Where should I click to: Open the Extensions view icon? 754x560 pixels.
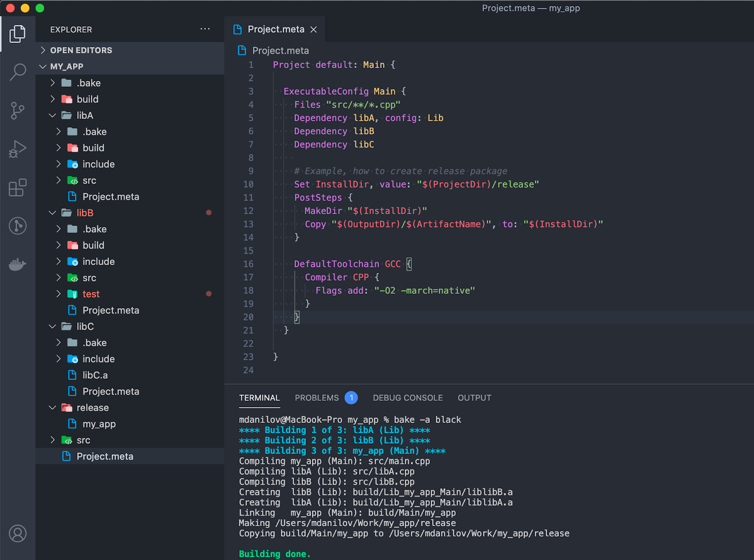17,188
